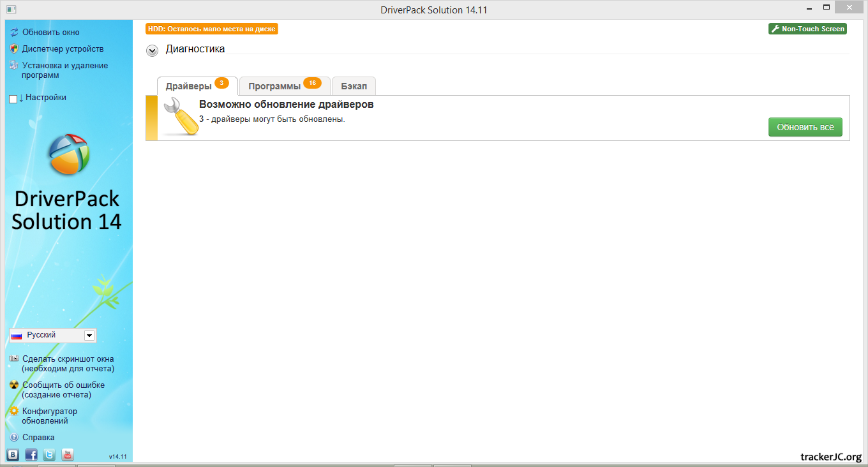Viewport: 868px width, 467px height.
Task: Click the Twitter bird icon
Action: click(x=49, y=455)
